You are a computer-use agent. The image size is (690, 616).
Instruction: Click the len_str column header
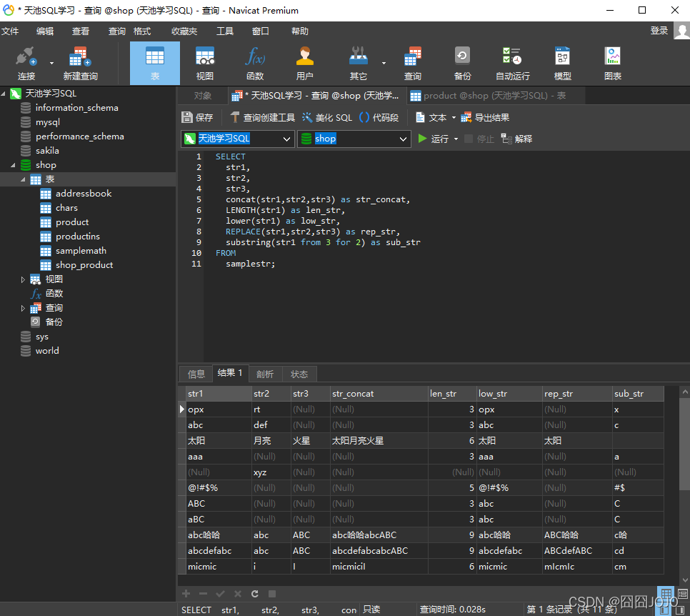click(x=452, y=394)
